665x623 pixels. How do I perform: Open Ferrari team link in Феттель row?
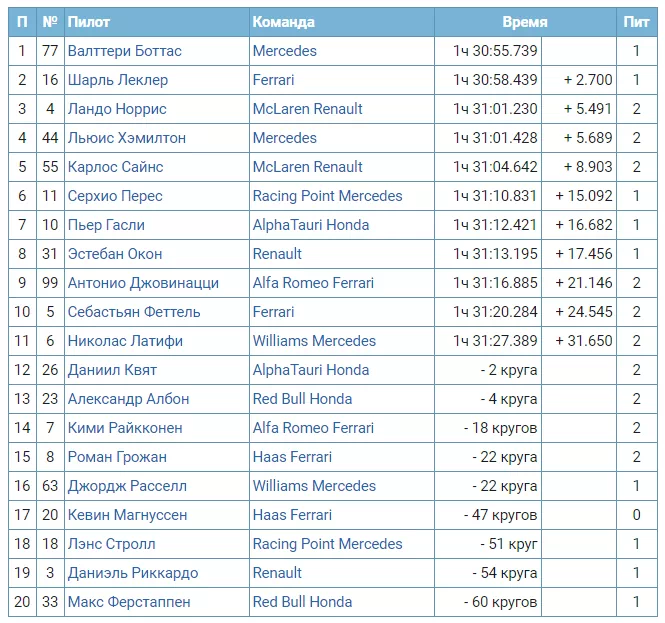click(274, 312)
